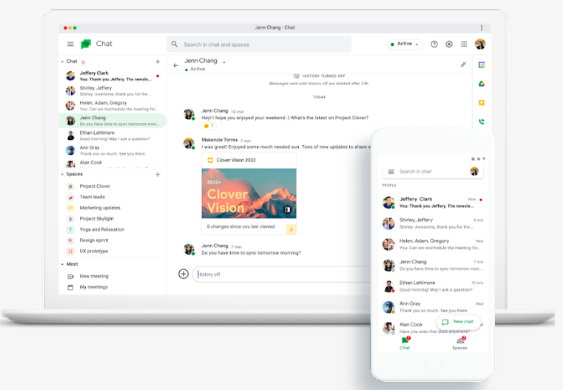Screen dimensions: 563x390
Task: Open Helen, Adam, Gregory chat in desktop sidebar
Action: 112,106
